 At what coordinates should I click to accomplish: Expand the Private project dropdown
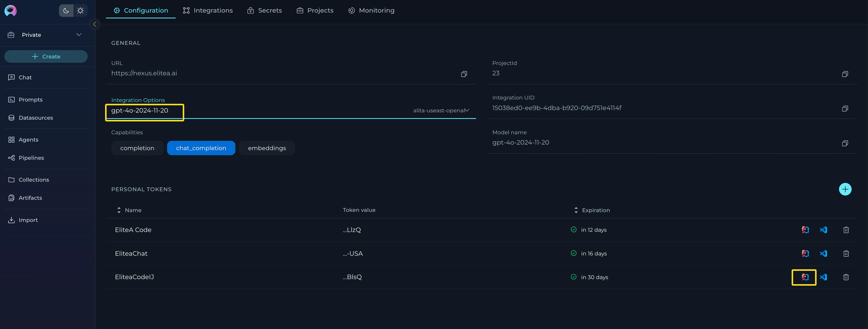pyautogui.click(x=79, y=35)
